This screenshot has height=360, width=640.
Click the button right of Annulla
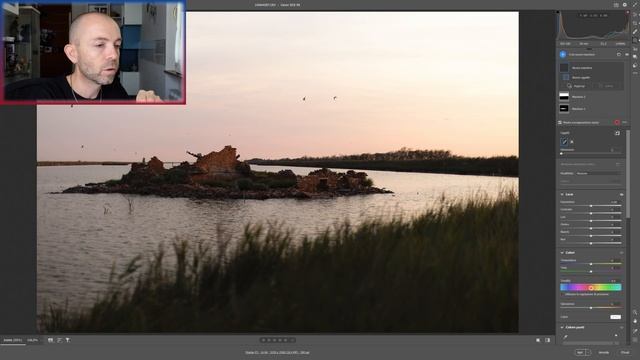tap(625, 352)
